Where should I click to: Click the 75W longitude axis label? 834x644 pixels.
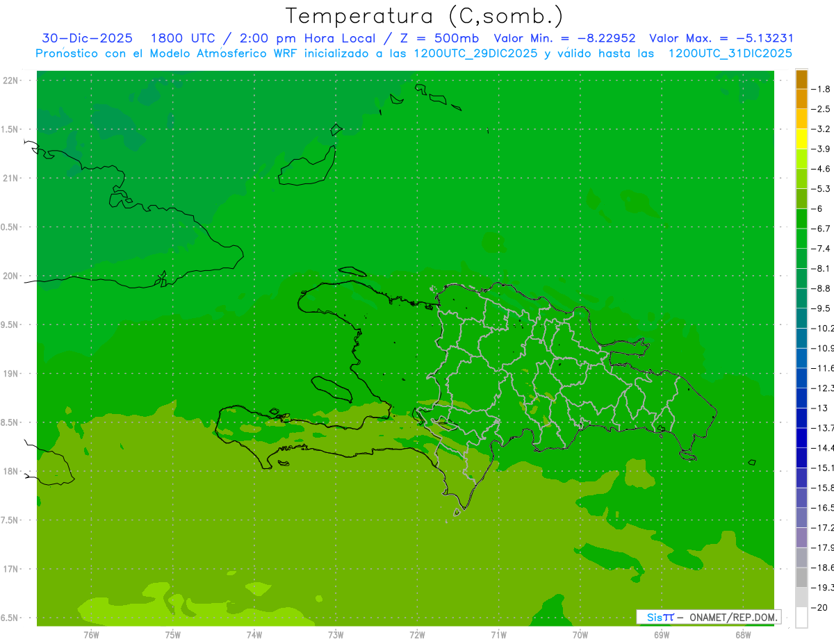(x=173, y=634)
